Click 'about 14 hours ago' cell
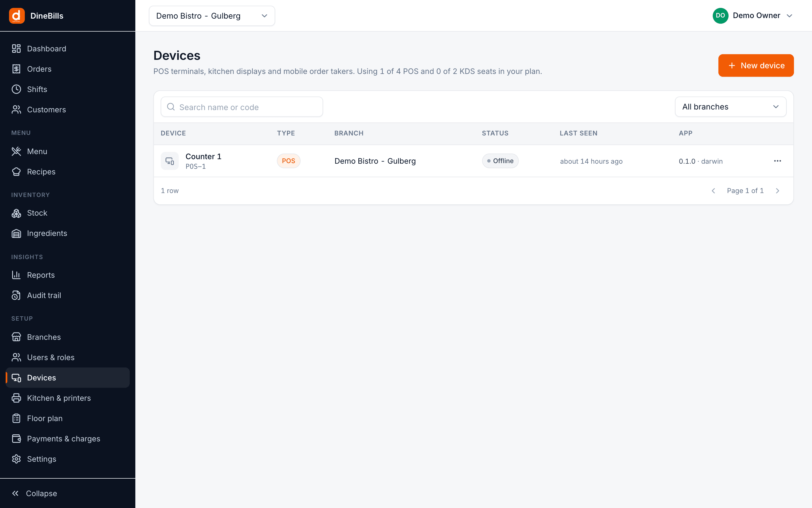Viewport: 812px width, 508px height. click(x=591, y=161)
